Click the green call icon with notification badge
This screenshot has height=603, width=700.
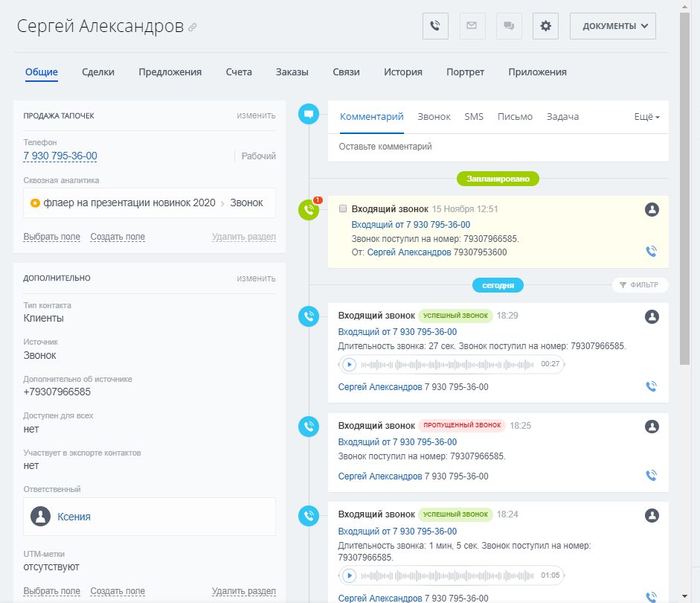click(x=308, y=209)
